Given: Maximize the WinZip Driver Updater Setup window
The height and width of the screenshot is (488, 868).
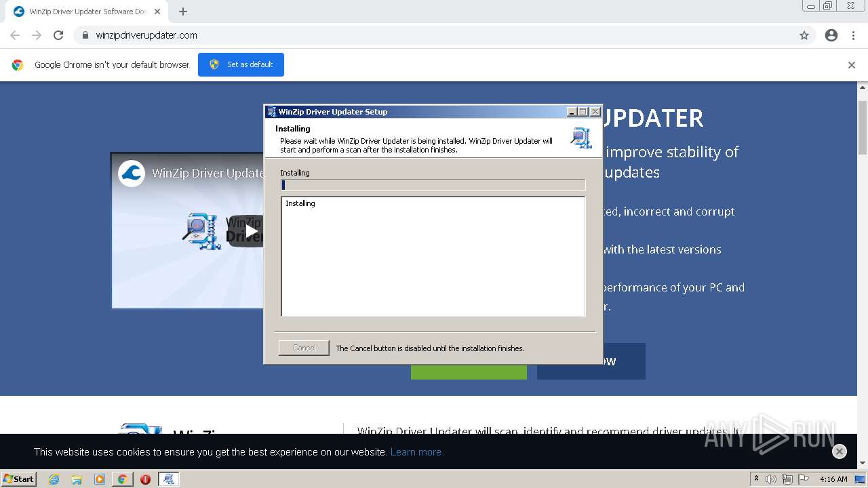Looking at the screenshot, I should click(583, 112).
